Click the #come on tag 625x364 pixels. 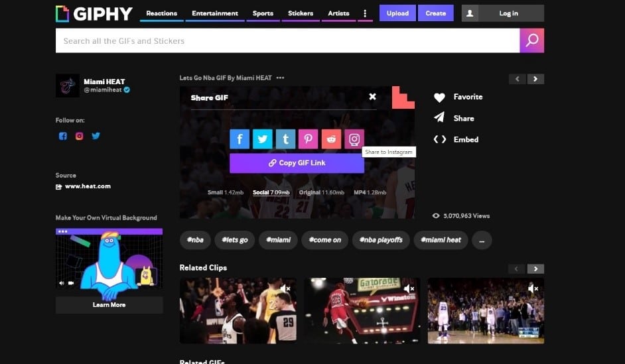(325, 240)
